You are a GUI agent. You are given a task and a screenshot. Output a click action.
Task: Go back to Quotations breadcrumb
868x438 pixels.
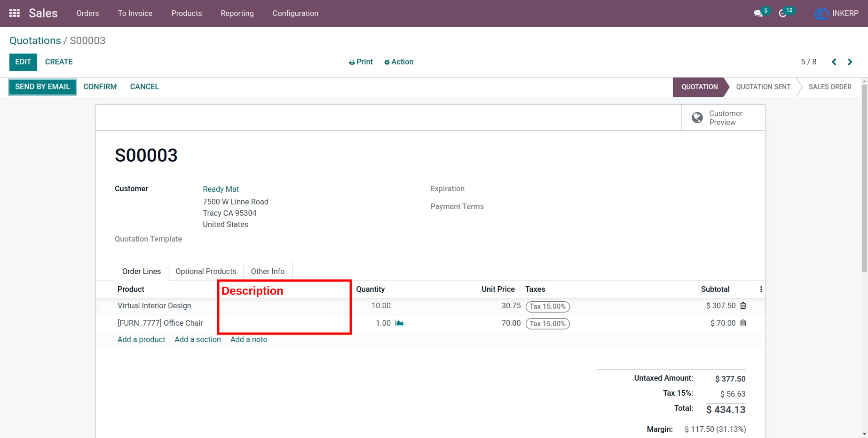point(35,41)
